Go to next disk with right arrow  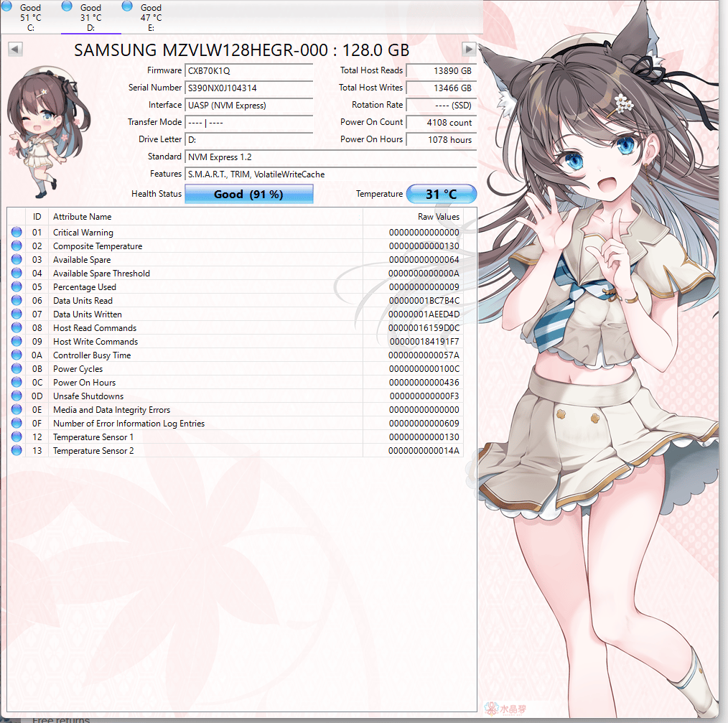click(469, 50)
